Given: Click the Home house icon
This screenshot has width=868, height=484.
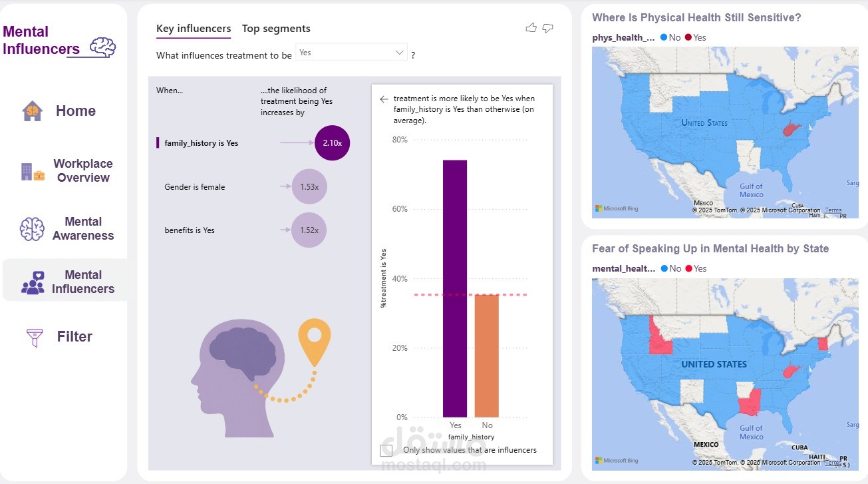Looking at the screenshot, I should tap(32, 111).
